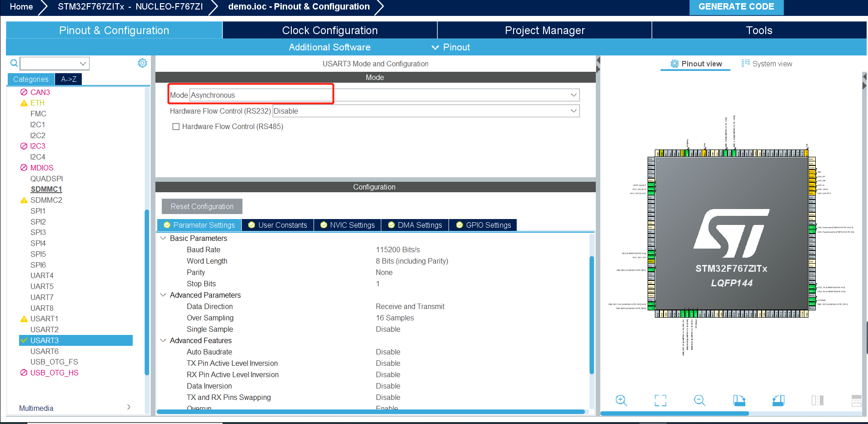Select FMC in peripheral list
Screen dimensions: 868x424
38,114
